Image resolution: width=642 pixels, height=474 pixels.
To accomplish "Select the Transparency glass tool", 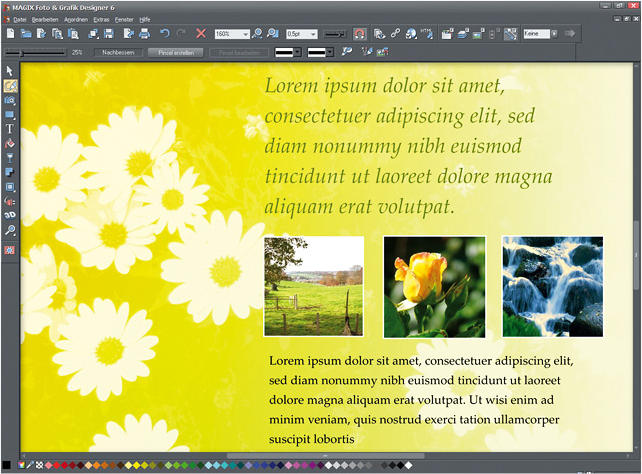I will click(10, 158).
